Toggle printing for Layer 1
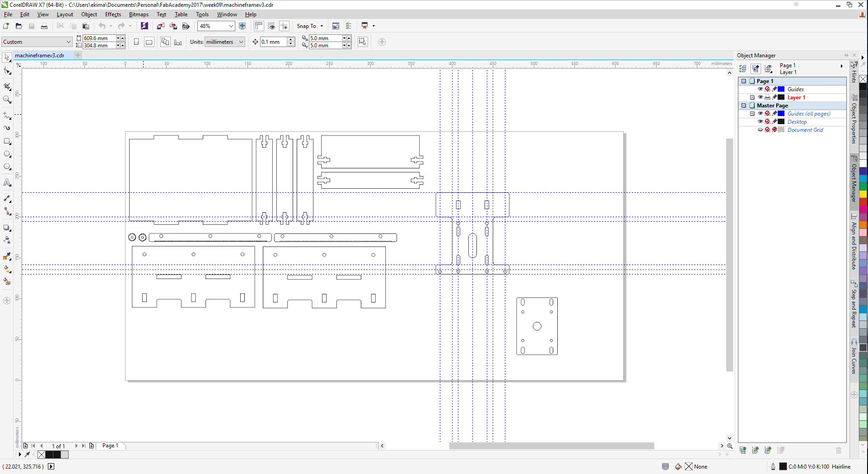Viewport: 868px width, 474px height. coord(767,97)
